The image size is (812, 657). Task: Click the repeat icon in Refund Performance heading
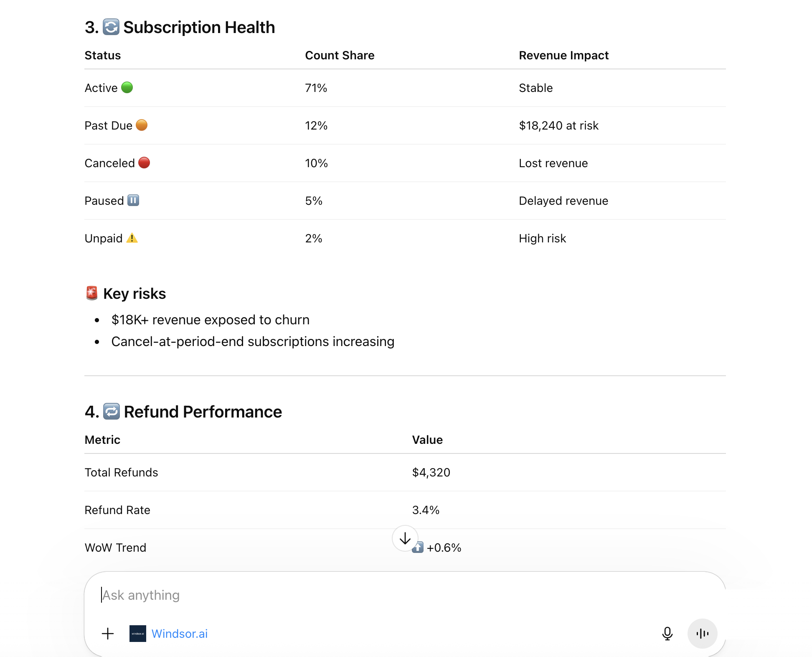pyautogui.click(x=110, y=412)
